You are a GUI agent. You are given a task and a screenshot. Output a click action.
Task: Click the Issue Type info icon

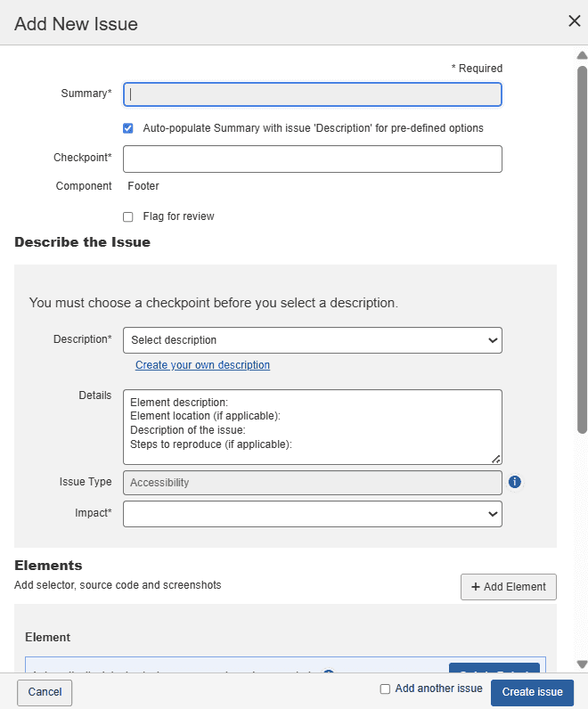514,482
